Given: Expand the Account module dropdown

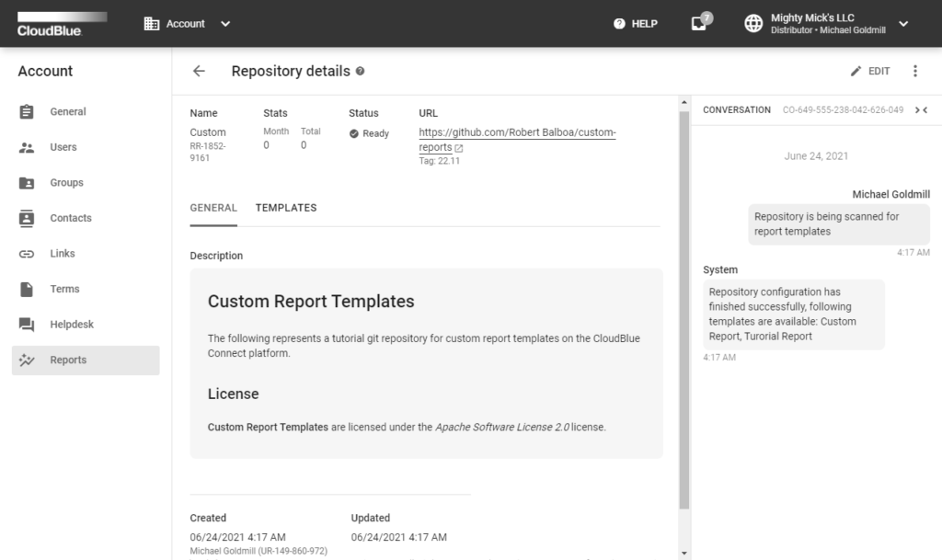Looking at the screenshot, I should [x=224, y=23].
